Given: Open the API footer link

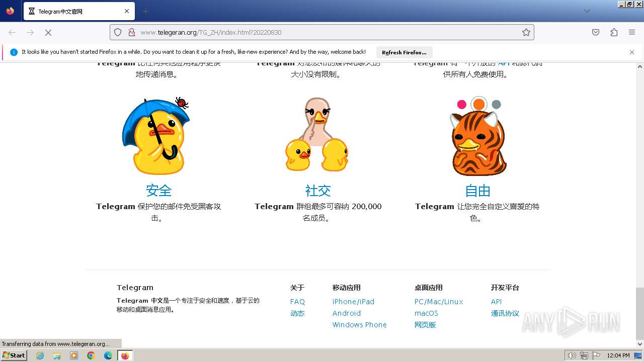Looking at the screenshot, I should pyautogui.click(x=496, y=302).
